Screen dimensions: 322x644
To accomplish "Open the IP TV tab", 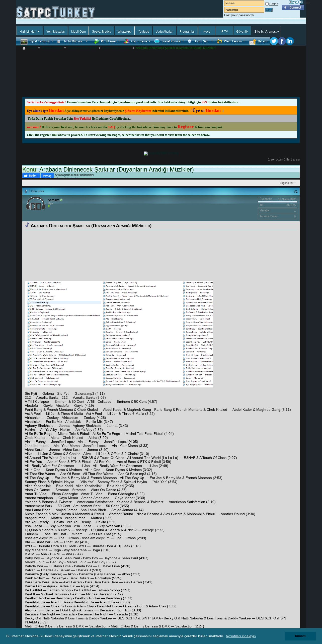I will pyautogui.click(x=224, y=31).
